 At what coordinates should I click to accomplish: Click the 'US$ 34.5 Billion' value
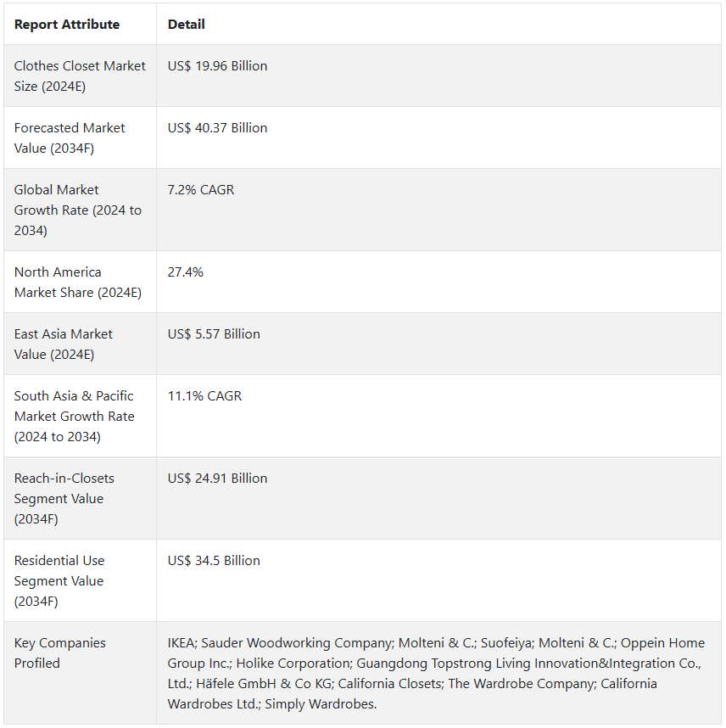click(214, 561)
